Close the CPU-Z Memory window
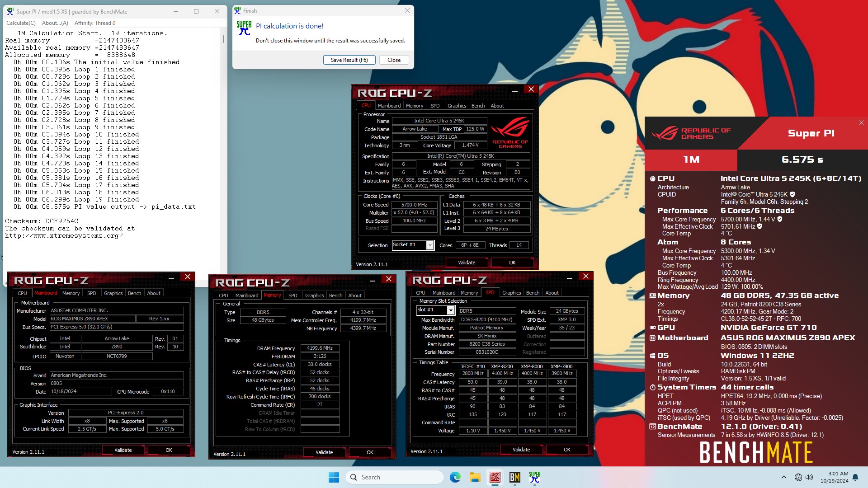This screenshot has height=488, width=868. click(x=388, y=279)
